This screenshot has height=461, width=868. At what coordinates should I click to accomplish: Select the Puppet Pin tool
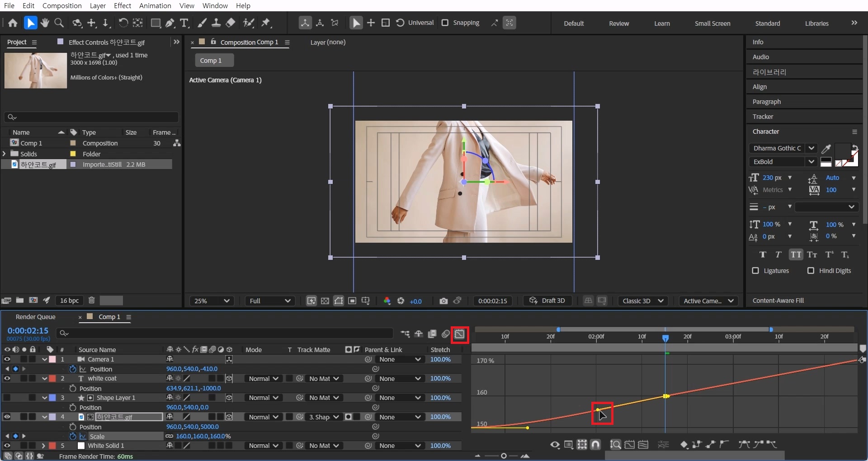tap(266, 23)
